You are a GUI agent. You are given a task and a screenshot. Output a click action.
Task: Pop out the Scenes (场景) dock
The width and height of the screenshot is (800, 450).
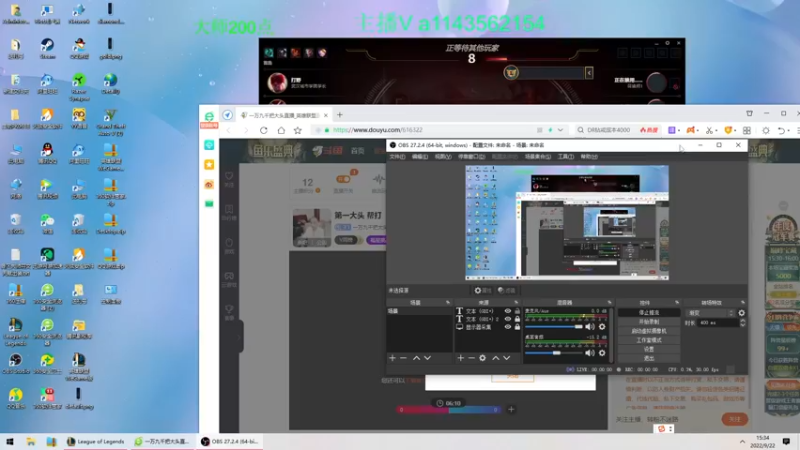pyautogui.click(x=448, y=303)
